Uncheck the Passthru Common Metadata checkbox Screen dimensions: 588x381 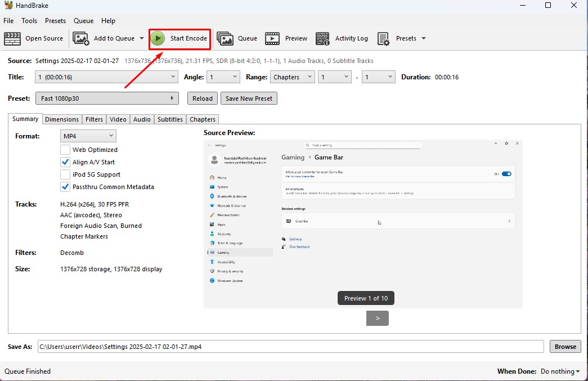point(65,187)
